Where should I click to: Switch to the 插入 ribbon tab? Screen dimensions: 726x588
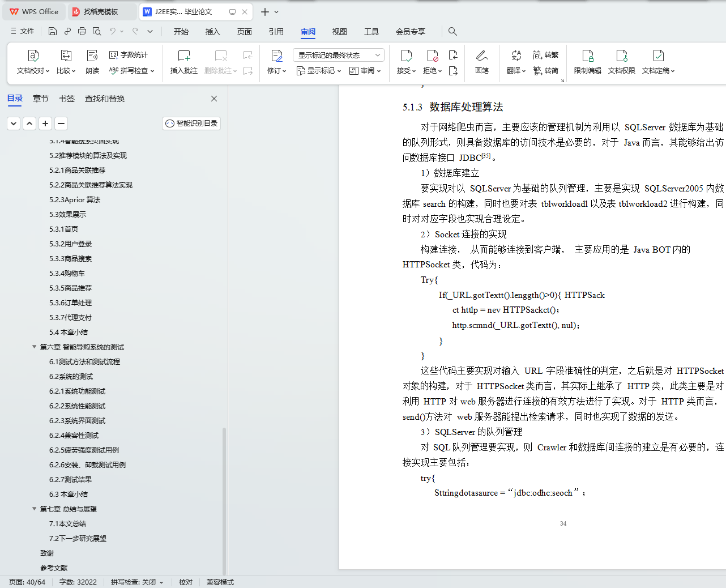pos(213,32)
